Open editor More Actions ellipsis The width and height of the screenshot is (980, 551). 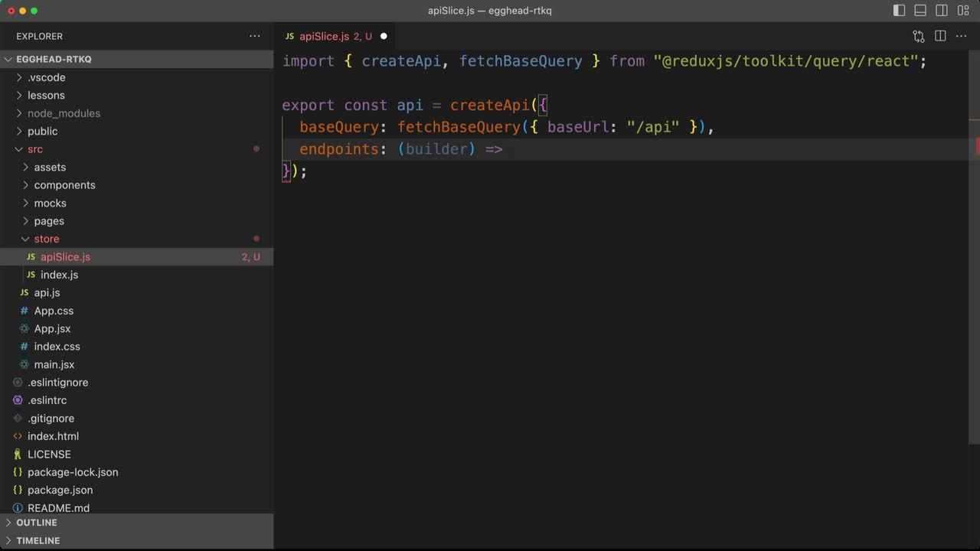coord(962,36)
